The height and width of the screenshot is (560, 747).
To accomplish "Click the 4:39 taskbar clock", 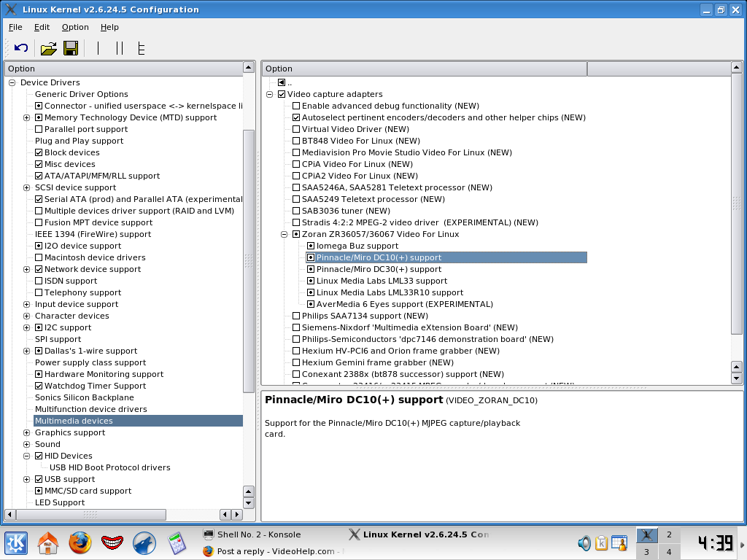I will tap(715, 542).
